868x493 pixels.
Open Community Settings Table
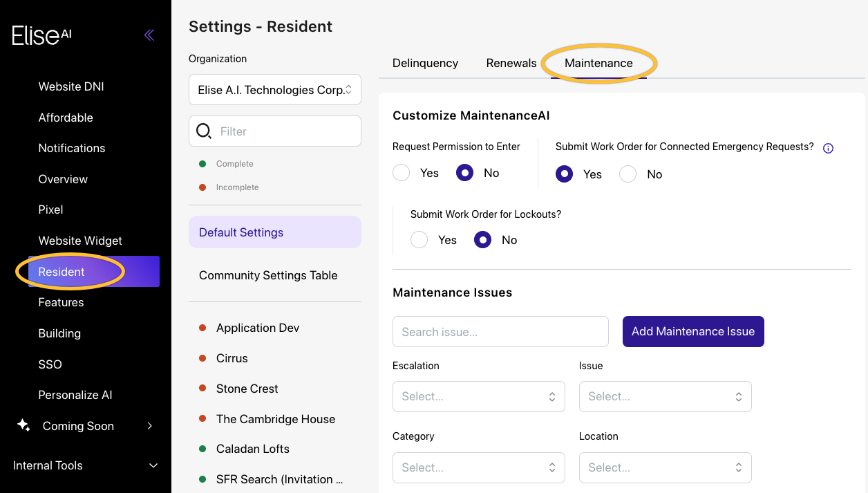click(268, 275)
